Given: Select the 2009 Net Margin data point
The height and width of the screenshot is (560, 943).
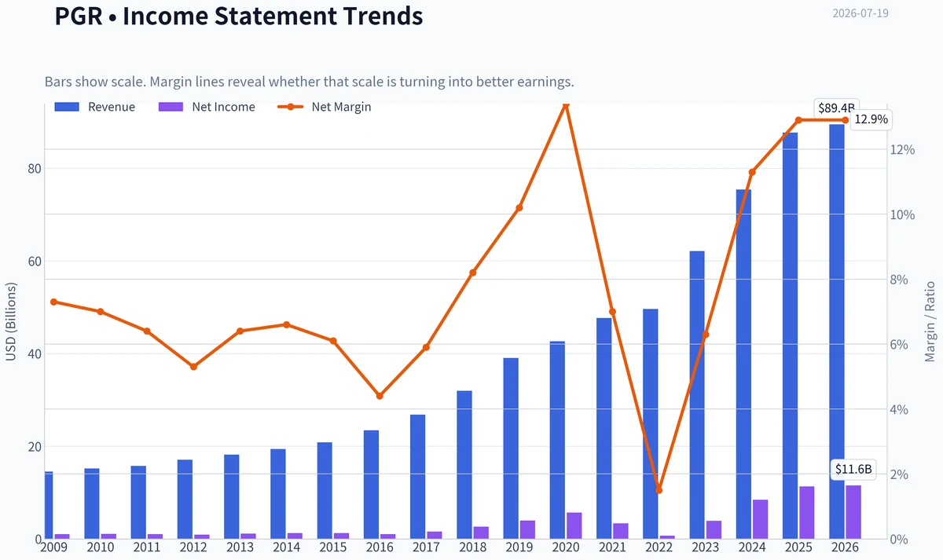Looking at the screenshot, I should click(53, 302).
